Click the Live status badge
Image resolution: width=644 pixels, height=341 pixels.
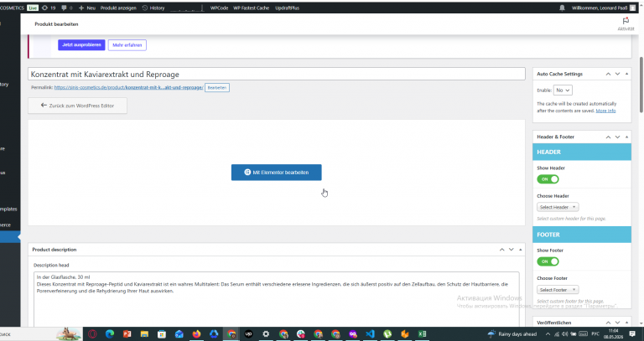(33, 8)
